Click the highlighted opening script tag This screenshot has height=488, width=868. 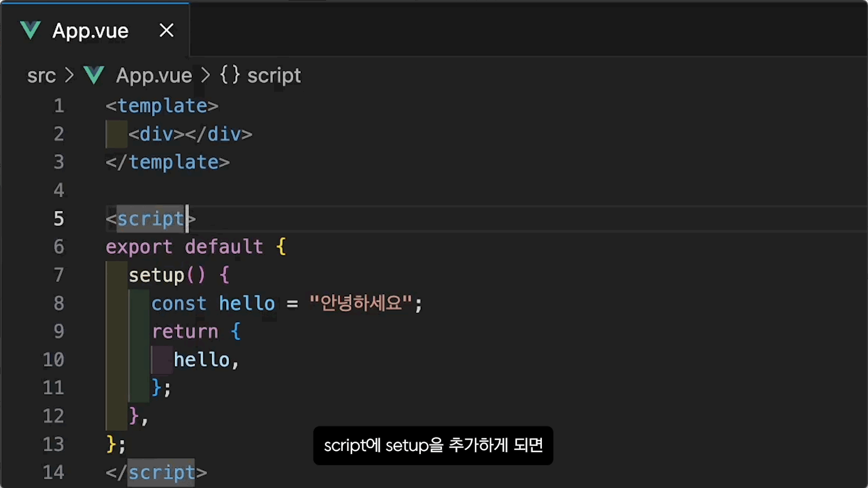(150, 219)
